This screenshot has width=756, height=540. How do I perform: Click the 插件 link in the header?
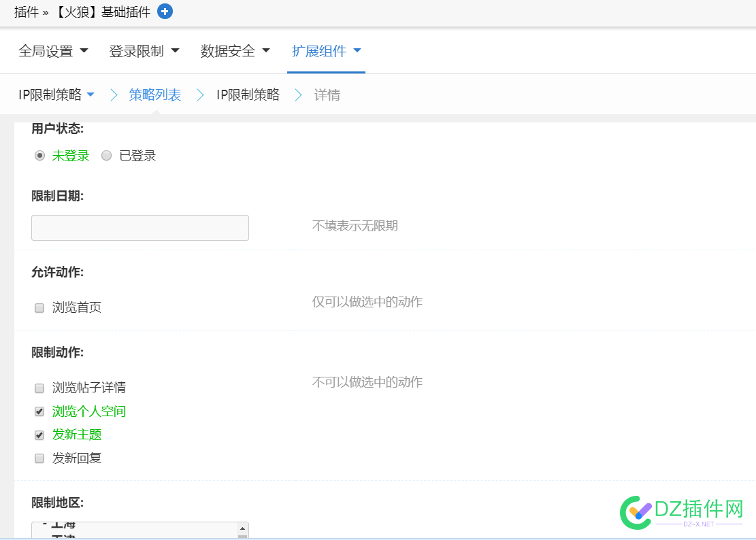pyautogui.click(x=26, y=12)
